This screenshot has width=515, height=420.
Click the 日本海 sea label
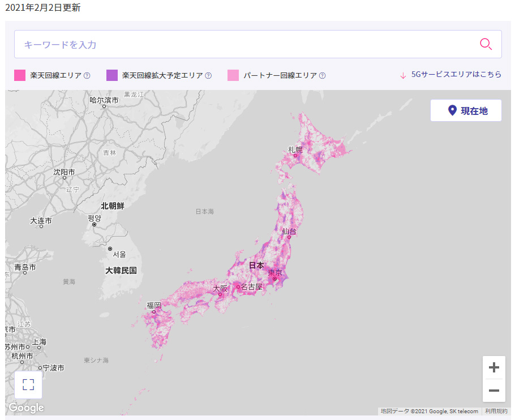pyautogui.click(x=205, y=212)
